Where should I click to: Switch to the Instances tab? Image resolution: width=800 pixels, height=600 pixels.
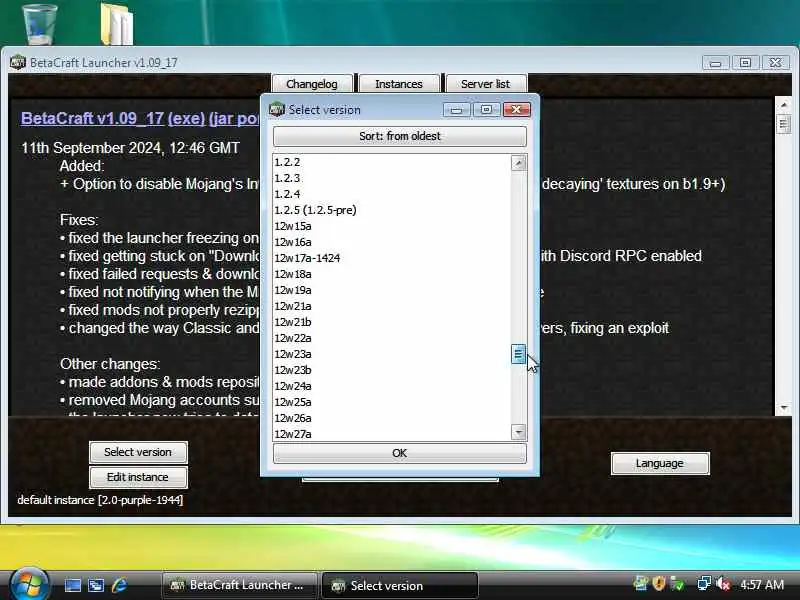coord(399,84)
